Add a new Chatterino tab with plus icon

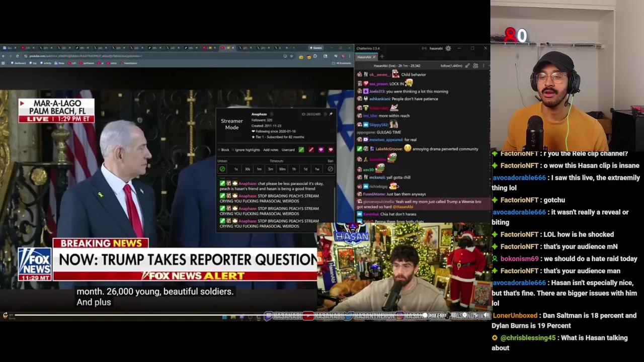pos(382,57)
